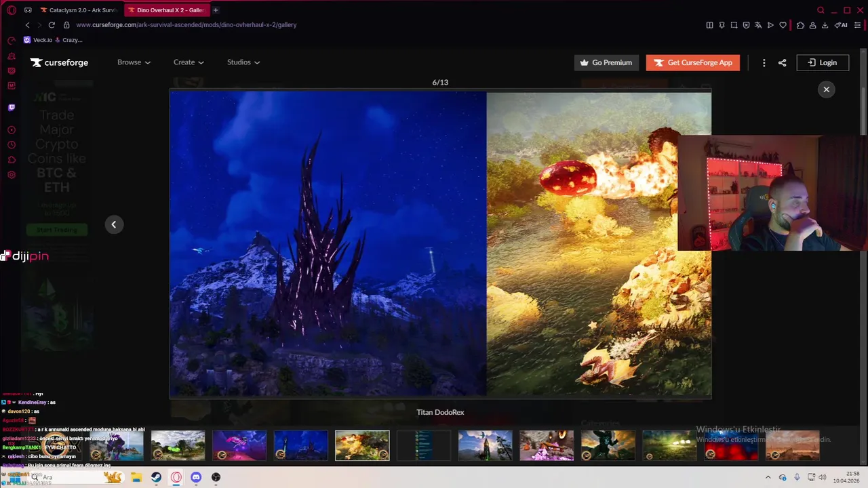Screen dimensions: 868x488
Task: Show the previous gallery image
Action: [114, 224]
